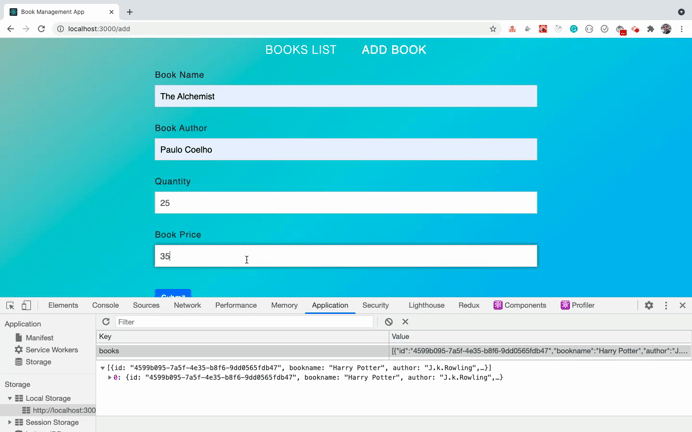
Task: Click the Value column header
Action: (x=540, y=337)
